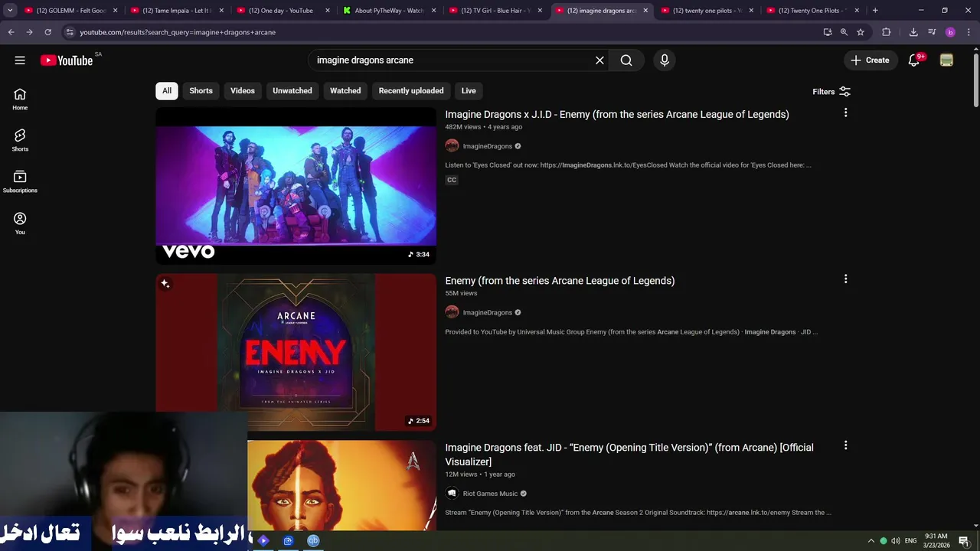Open the vevo Enemy video thumbnail
The width and height of the screenshot is (980, 551).
click(x=296, y=186)
